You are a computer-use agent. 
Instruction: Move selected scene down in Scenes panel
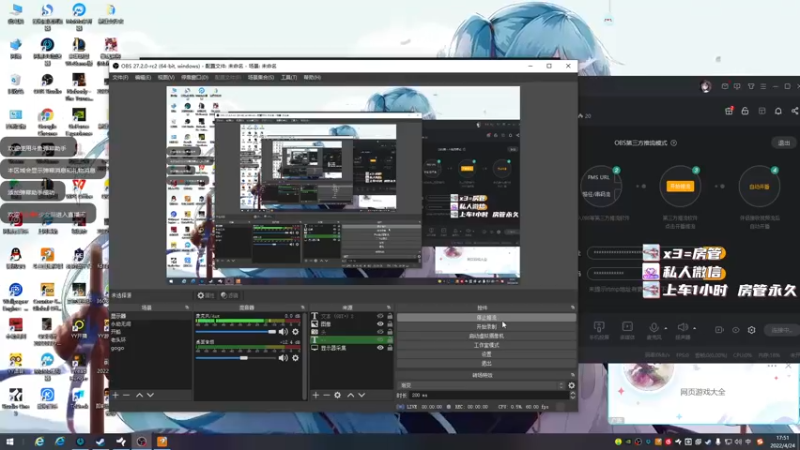[150, 395]
